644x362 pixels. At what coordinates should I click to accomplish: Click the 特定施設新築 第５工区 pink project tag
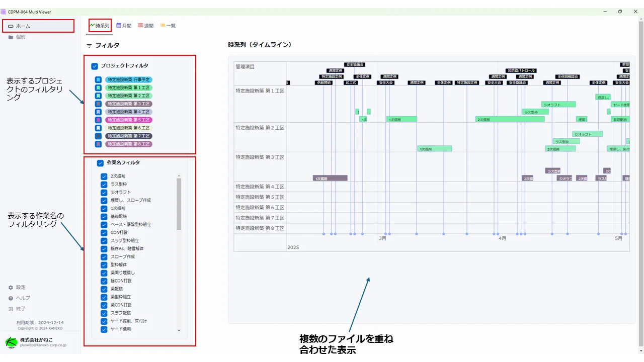click(x=129, y=120)
